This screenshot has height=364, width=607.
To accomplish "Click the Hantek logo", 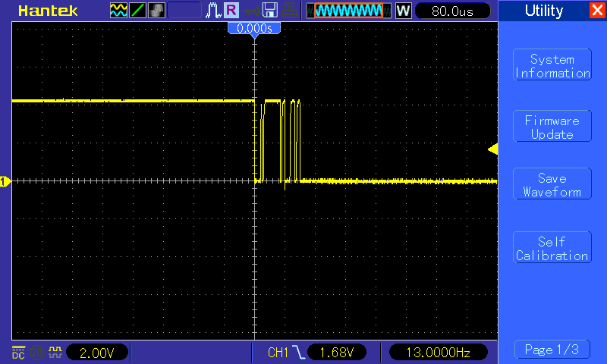I will click(x=48, y=11).
